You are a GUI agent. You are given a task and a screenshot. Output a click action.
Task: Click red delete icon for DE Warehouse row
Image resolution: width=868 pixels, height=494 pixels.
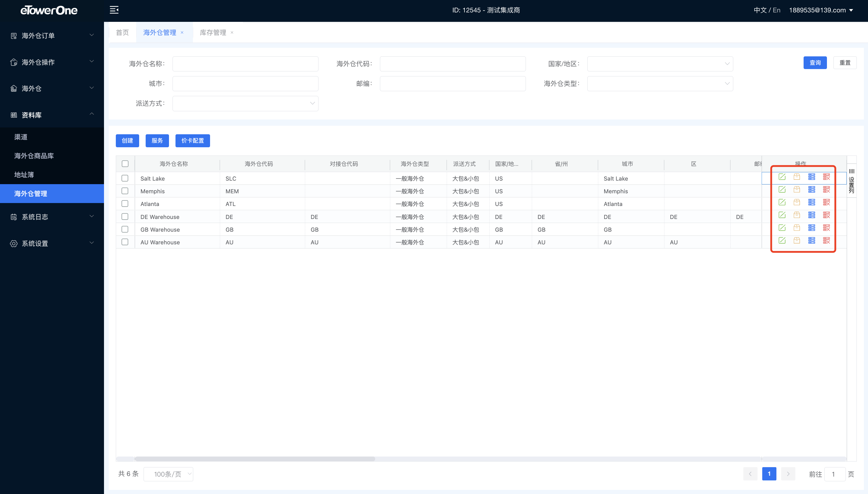pyautogui.click(x=826, y=215)
